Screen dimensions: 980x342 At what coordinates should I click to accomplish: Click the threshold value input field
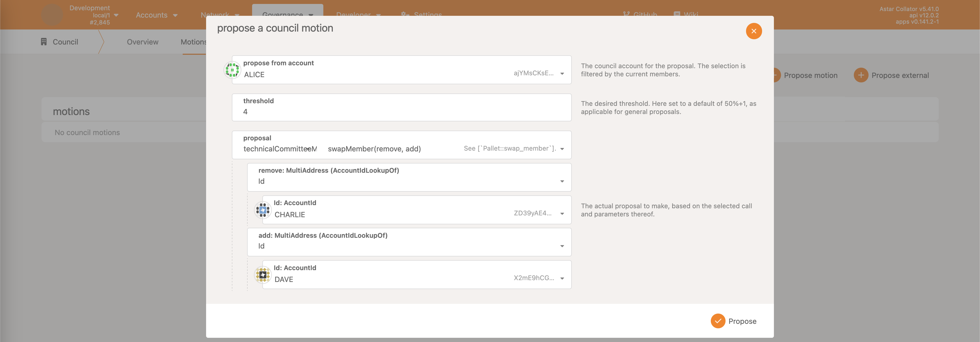[402, 112]
